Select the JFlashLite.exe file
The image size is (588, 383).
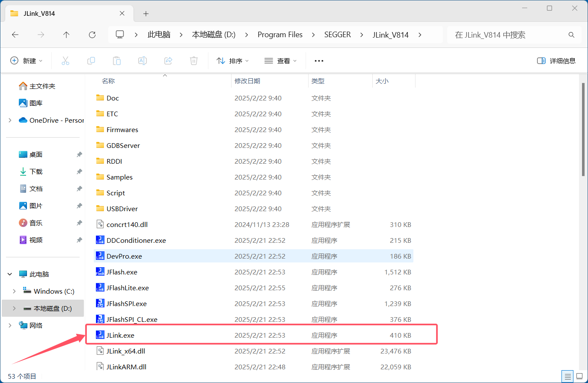pyautogui.click(x=254, y=288)
